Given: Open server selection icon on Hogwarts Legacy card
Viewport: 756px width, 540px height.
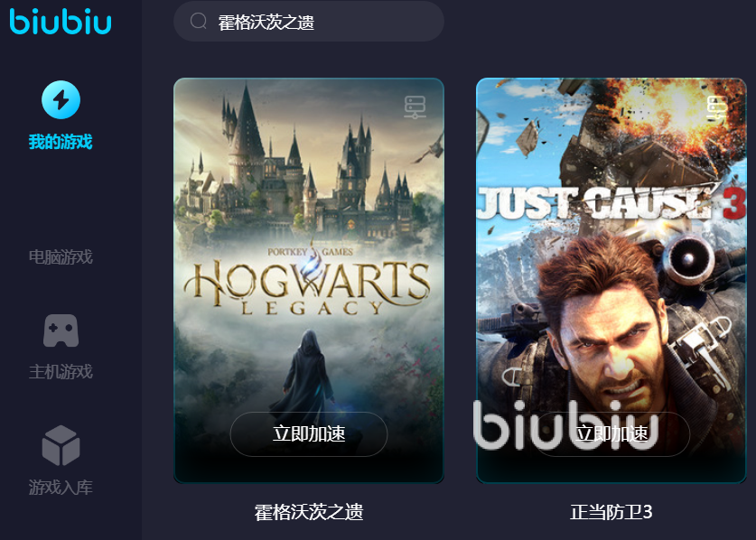Looking at the screenshot, I should (415, 107).
